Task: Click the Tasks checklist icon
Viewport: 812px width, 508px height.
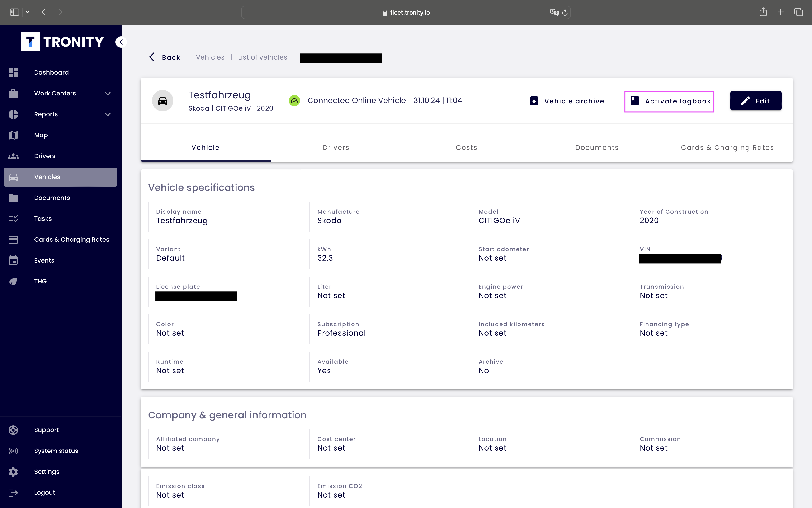Action: (13, 219)
